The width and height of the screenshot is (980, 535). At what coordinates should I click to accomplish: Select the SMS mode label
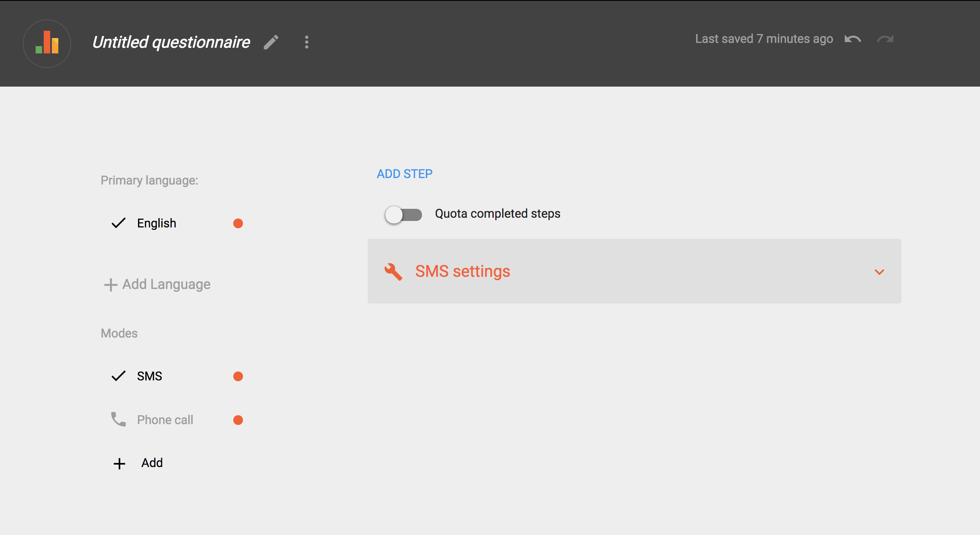(x=149, y=376)
